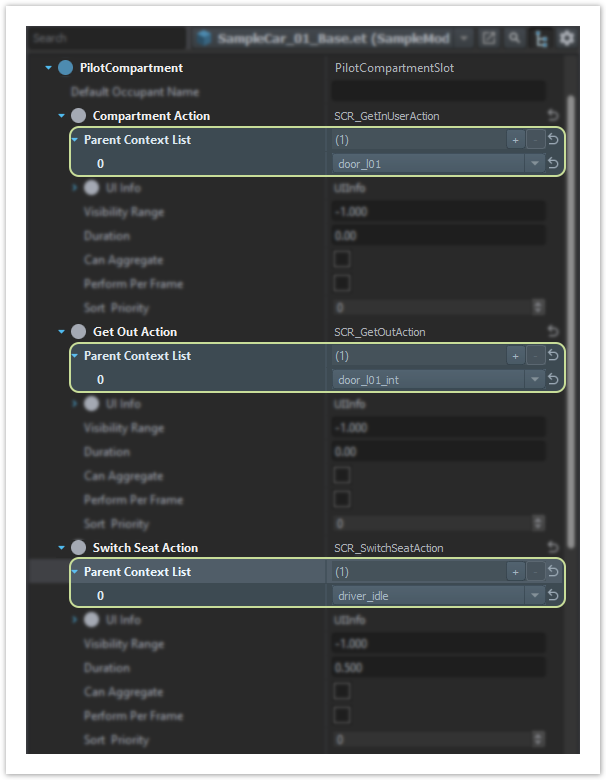Image resolution: width=606 pixels, height=780 pixels.
Task: Reset the Get Out Action property
Action: click(553, 332)
